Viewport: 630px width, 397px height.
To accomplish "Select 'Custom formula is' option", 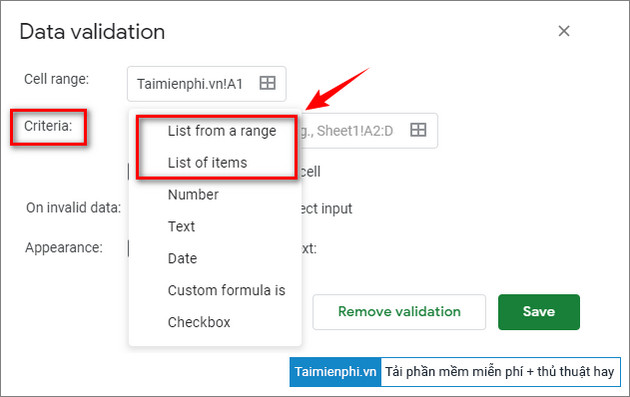I will pos(227,290).
